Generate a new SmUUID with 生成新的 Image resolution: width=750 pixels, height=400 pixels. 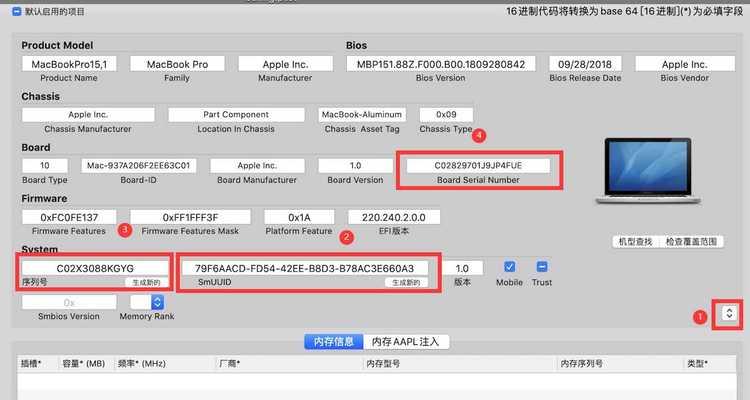pos(406,282)
